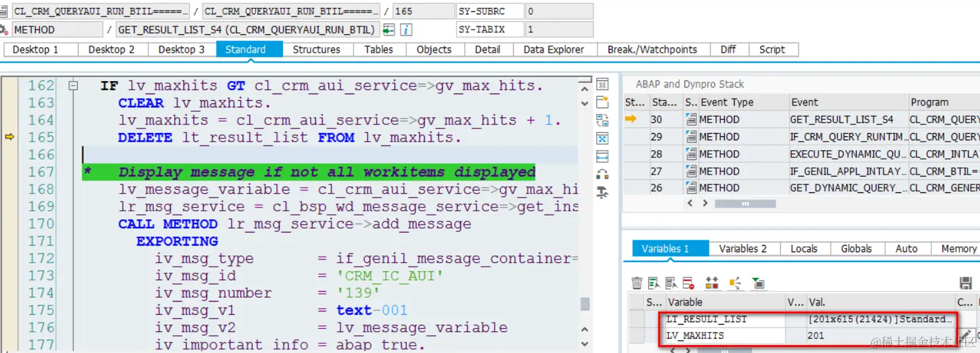This screenshot has width=980, height=353.
Task: Switch to Locals tab
Action: [804, 248]
